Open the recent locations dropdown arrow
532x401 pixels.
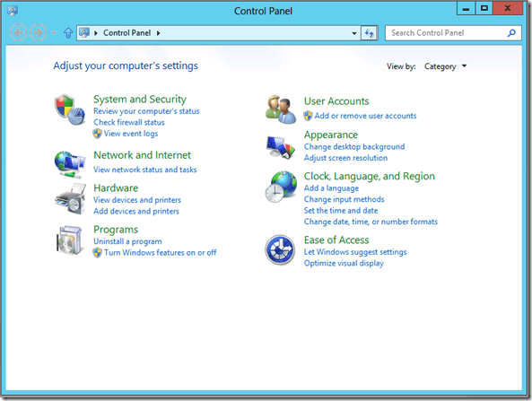coord(53,33)
